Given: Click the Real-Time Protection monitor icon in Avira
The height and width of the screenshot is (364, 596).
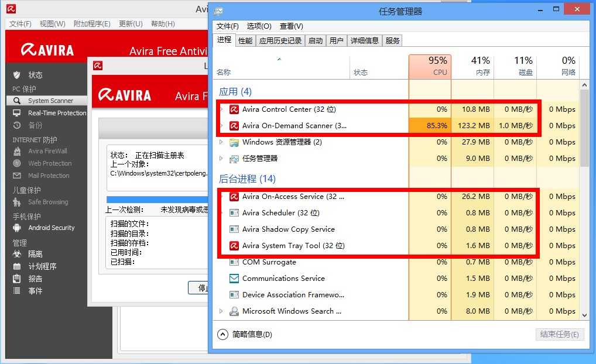Looking at the screenshot, I should (x=17, y=113).
